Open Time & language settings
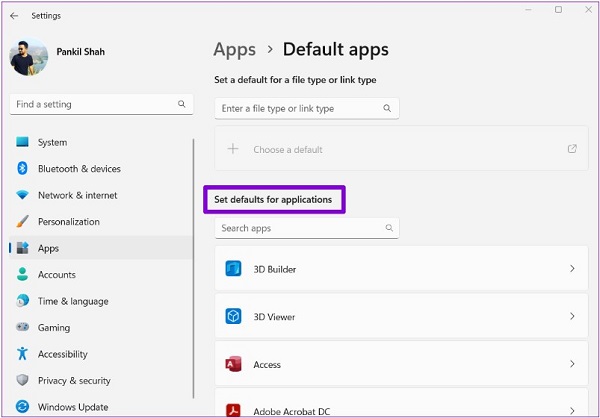600x418 pixels. click(101, 301)
